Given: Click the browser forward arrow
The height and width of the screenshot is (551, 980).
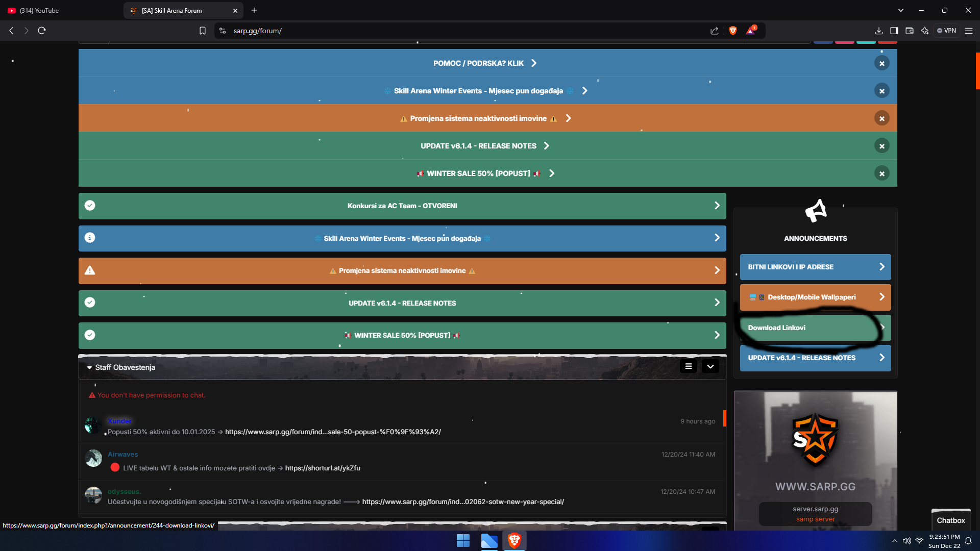Looking at the screenshot, I should (x=27, y=31).
